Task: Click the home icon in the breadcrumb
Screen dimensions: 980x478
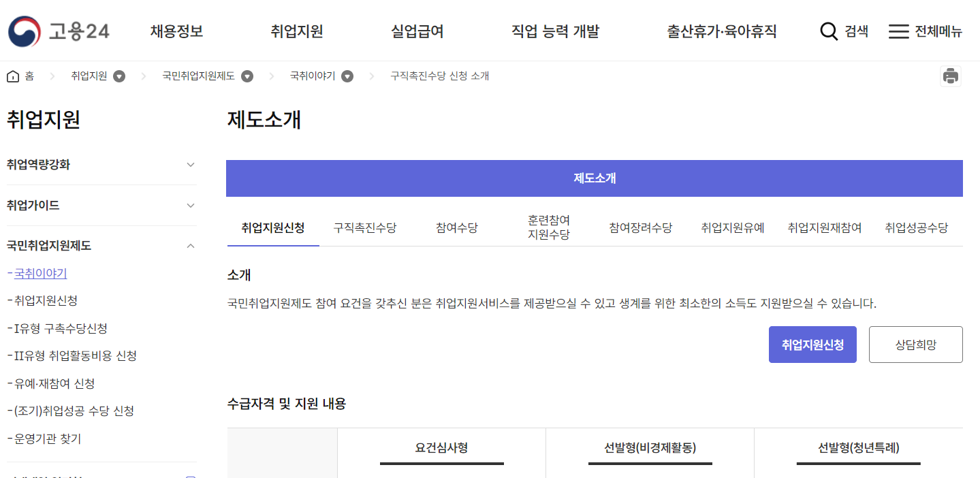Action: [12, 76]
